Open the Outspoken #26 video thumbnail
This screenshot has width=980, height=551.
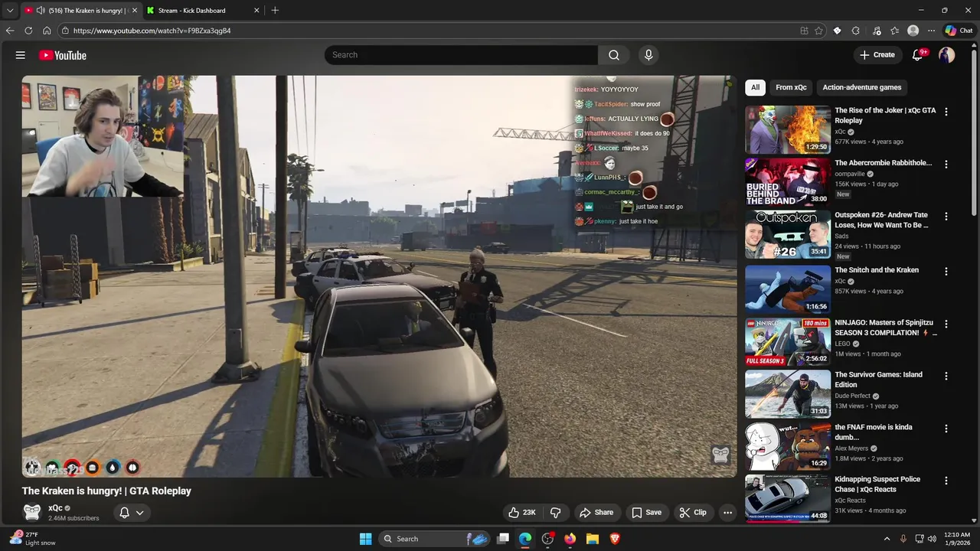tap(788, 235)
